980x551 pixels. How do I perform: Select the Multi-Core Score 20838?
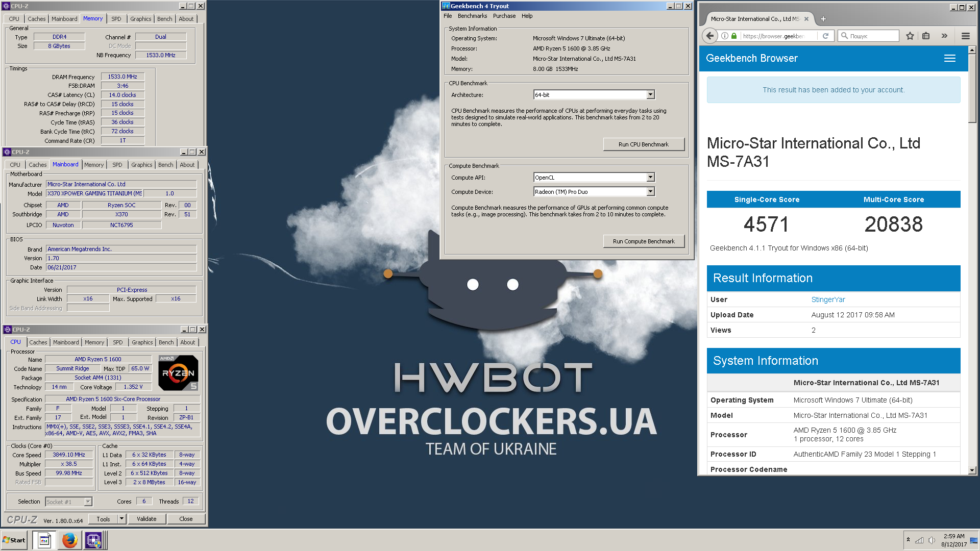(894, 224)
